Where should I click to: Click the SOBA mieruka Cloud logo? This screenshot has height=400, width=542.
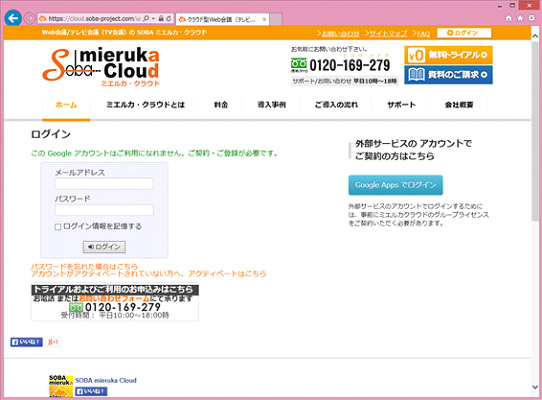click(101, 67)
